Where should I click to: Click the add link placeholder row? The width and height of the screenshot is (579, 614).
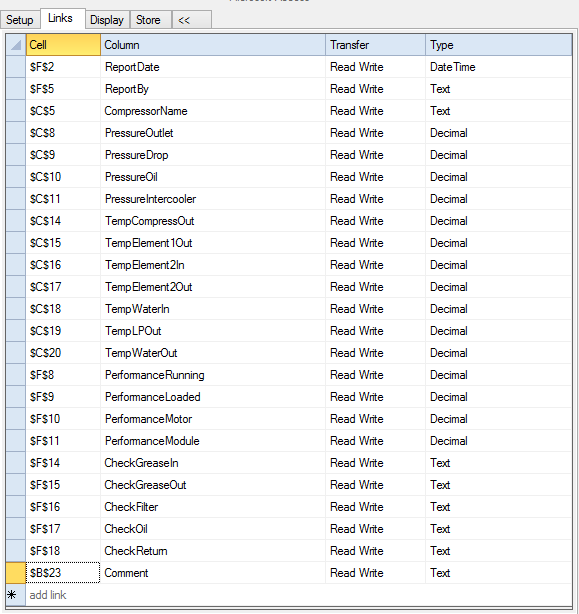click(299, 595)
